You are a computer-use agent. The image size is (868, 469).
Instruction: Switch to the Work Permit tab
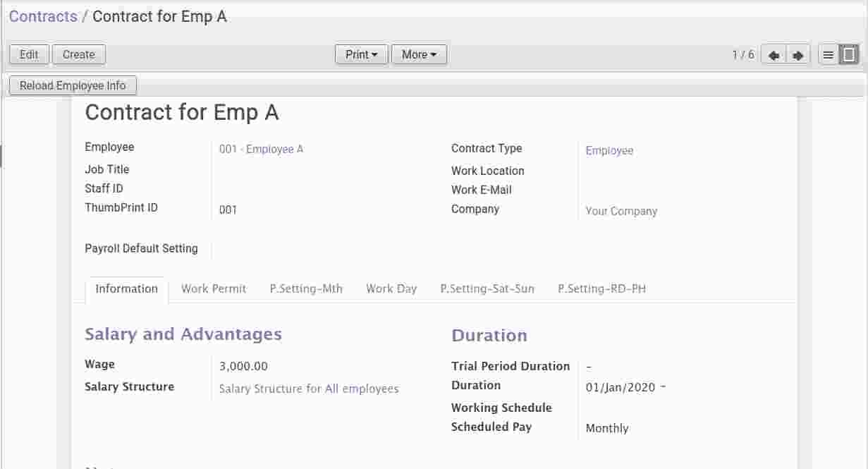point(214,288)
